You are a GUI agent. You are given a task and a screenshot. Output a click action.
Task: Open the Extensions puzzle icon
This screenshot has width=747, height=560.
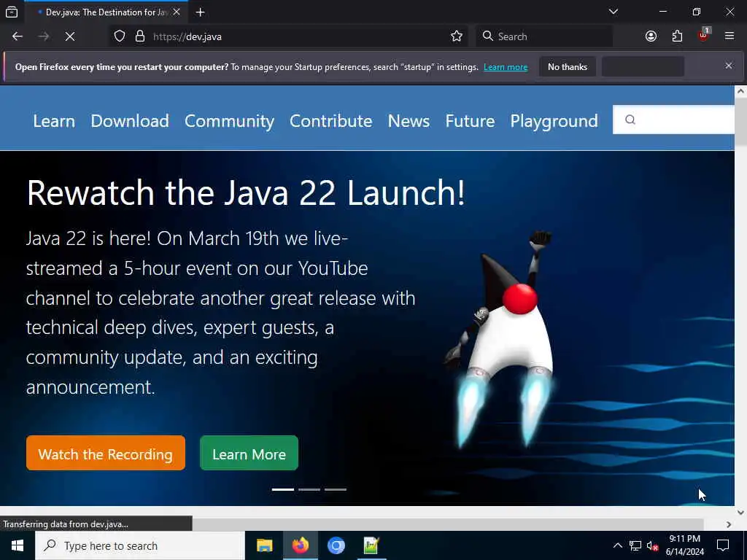click(x=677, y=36)
